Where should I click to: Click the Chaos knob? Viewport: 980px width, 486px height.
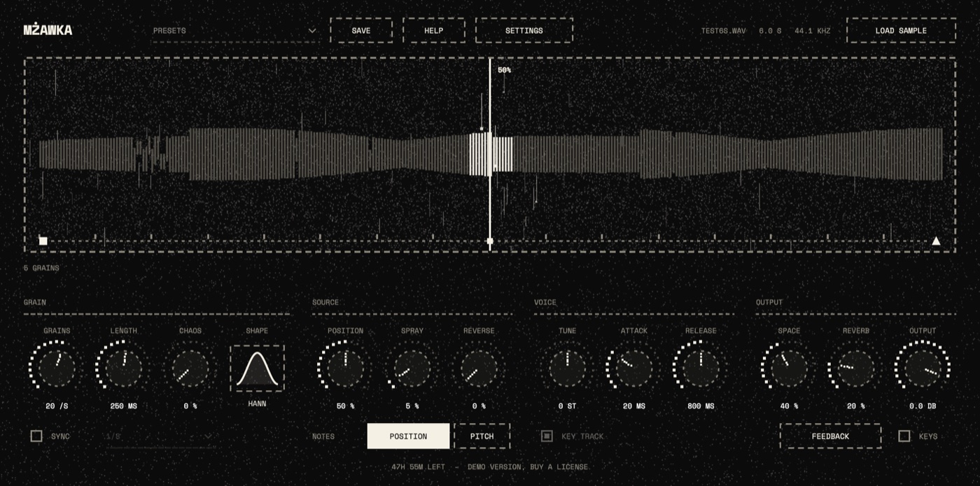click(190, 368)
